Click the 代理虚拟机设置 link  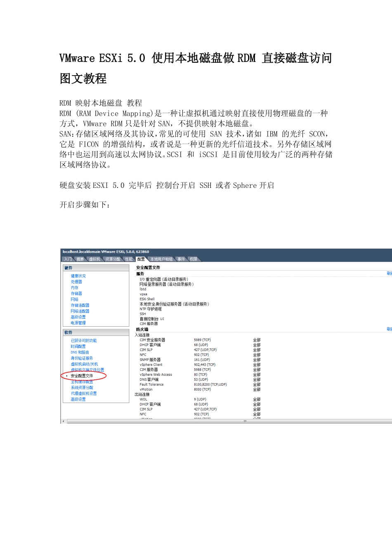pyautogui.click(x=84, y=394)
